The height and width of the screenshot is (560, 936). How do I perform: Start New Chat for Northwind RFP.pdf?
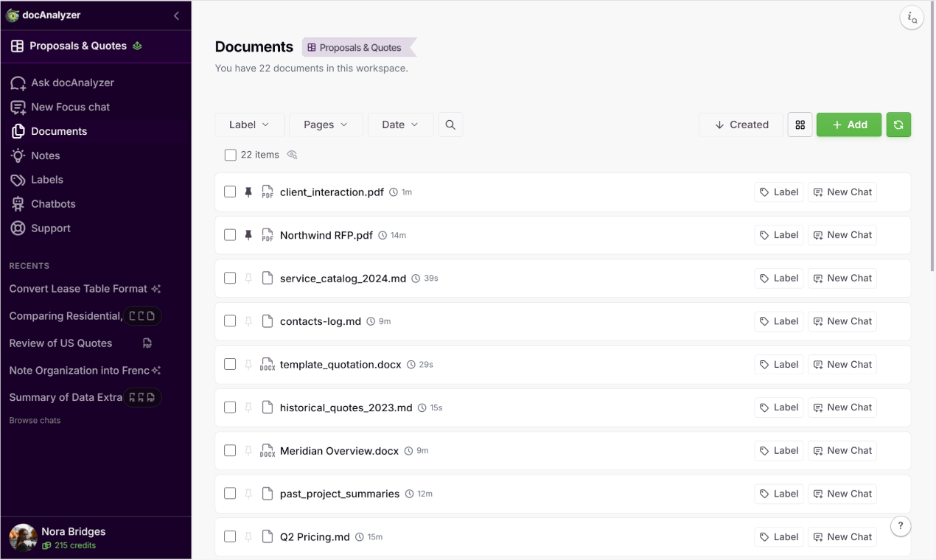pyautogui.click(x=842, y=235)
